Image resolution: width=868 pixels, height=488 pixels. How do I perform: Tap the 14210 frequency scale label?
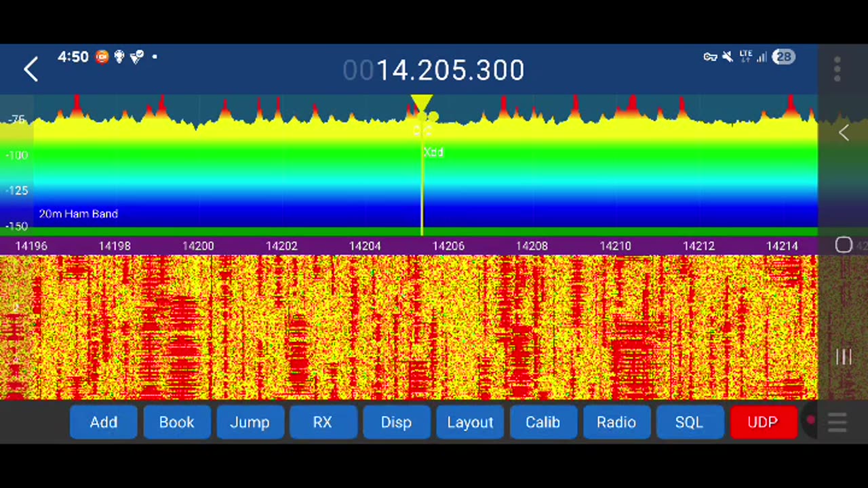615,245
